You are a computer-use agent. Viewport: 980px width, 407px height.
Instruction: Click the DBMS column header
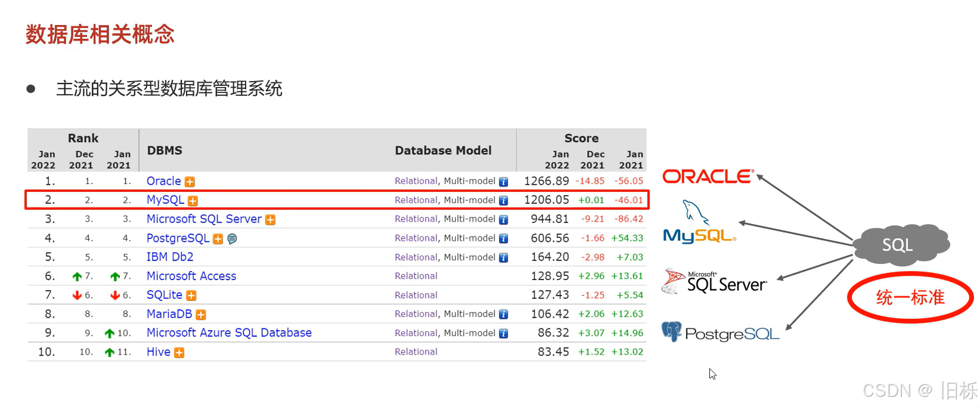[x=165, y=150]
